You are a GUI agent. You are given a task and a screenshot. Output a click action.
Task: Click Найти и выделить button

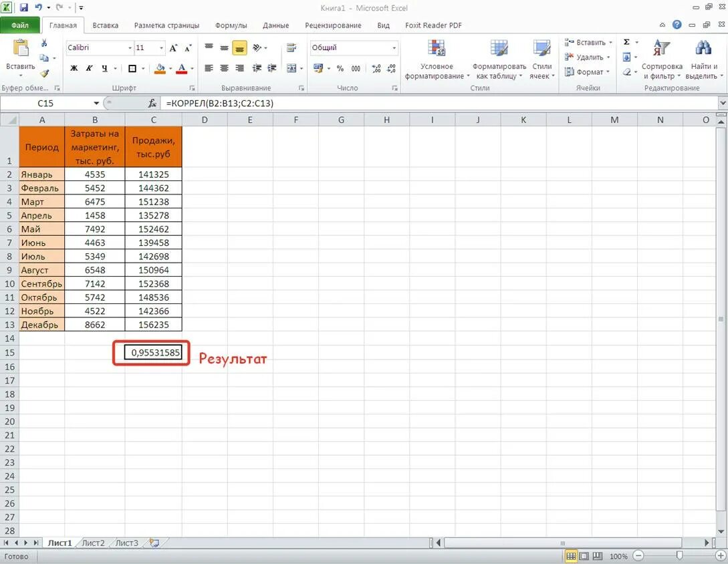(x=704, y=60)
